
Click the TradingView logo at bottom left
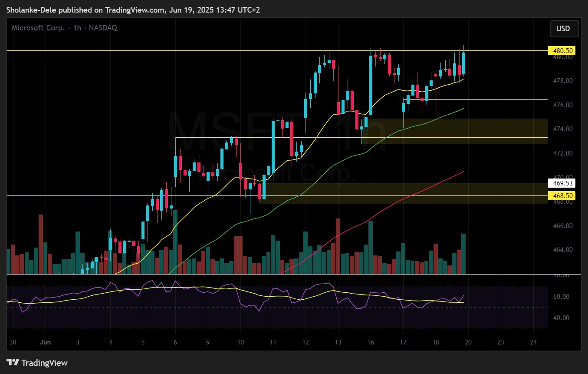coord(37,363)
